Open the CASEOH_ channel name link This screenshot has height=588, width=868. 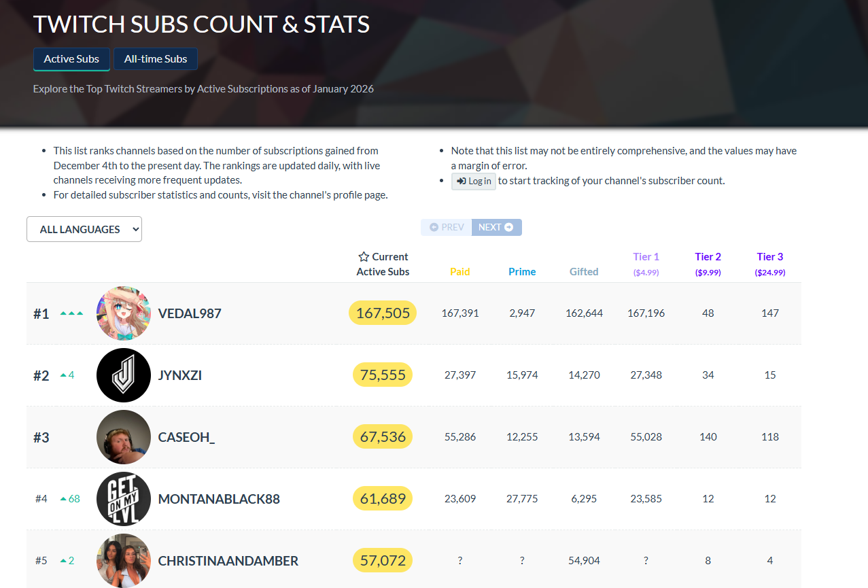(x=186, y=437)
